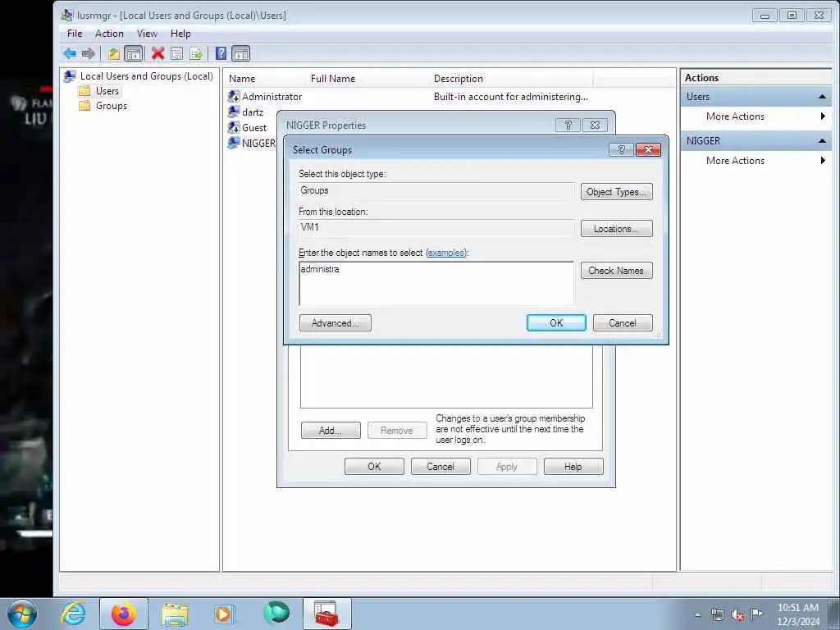The height and width of the screenshot is (630, 840).
Task: Click the Up one level folder icon
Action: (x=113, y=53)
